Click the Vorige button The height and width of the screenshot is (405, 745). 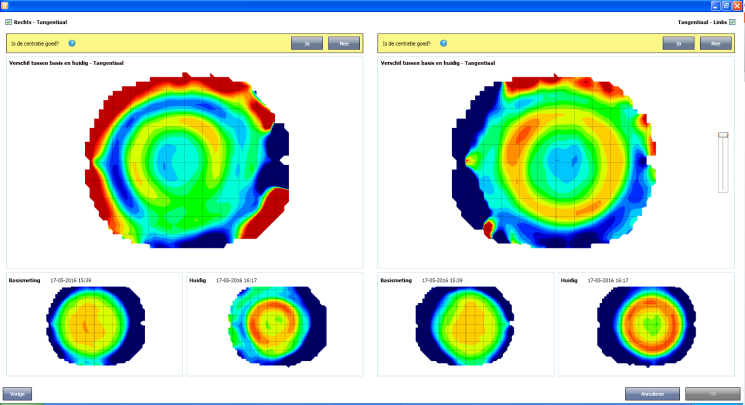[x=18, y=394]
